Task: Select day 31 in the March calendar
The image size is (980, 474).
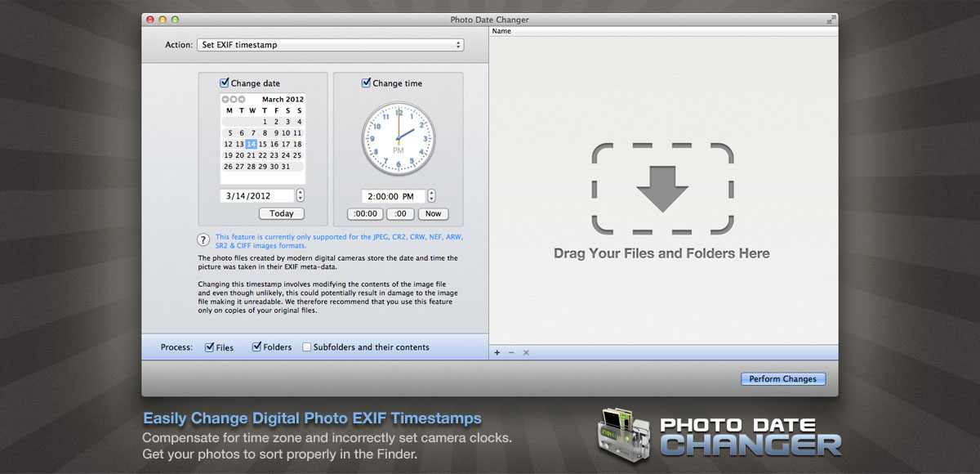Action: (x=286, y=167)
